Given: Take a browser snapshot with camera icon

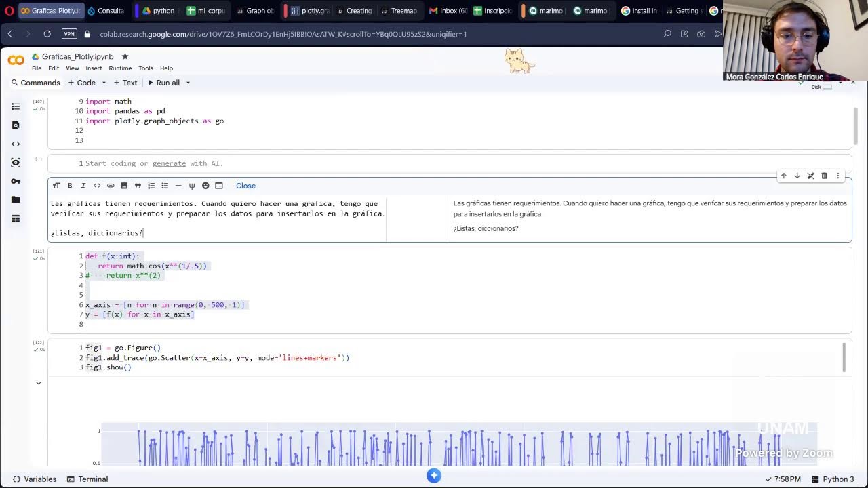Looking at the screenshot, I should pyautogui.click(x=701, y=33).
